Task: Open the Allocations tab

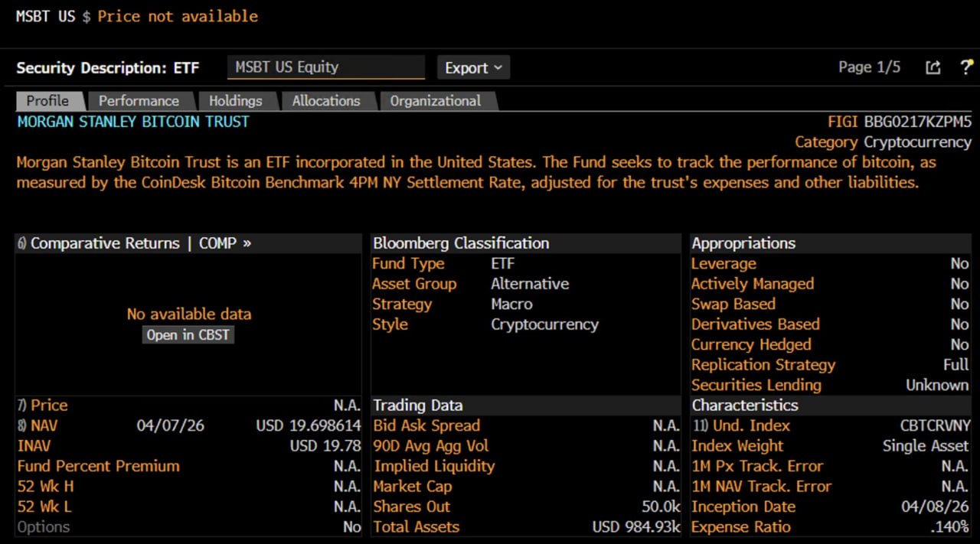Action: [x=325, y=101]
